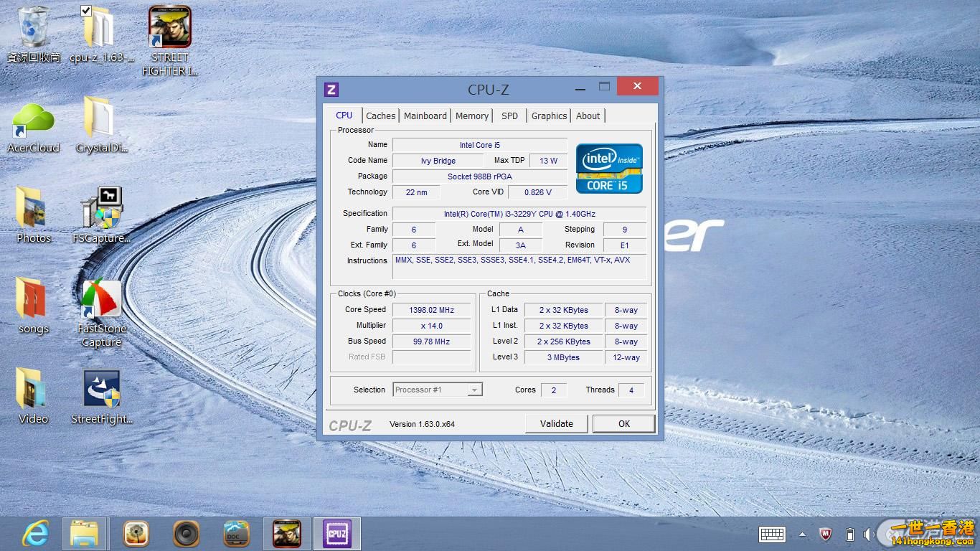Viewport: 980px width, 551px height.
Task: Open the Processor selection dropdown
Action: (473, 390)
